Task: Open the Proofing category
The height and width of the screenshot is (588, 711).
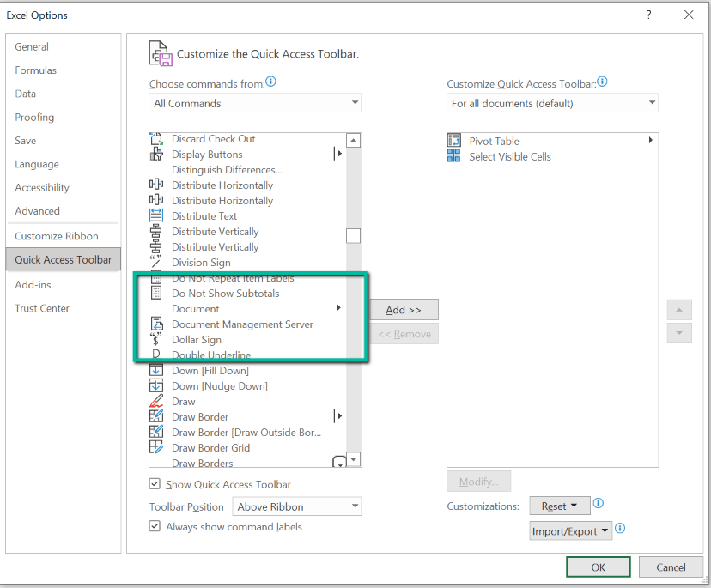Action: pyautogui.click(x=34, y=117)
